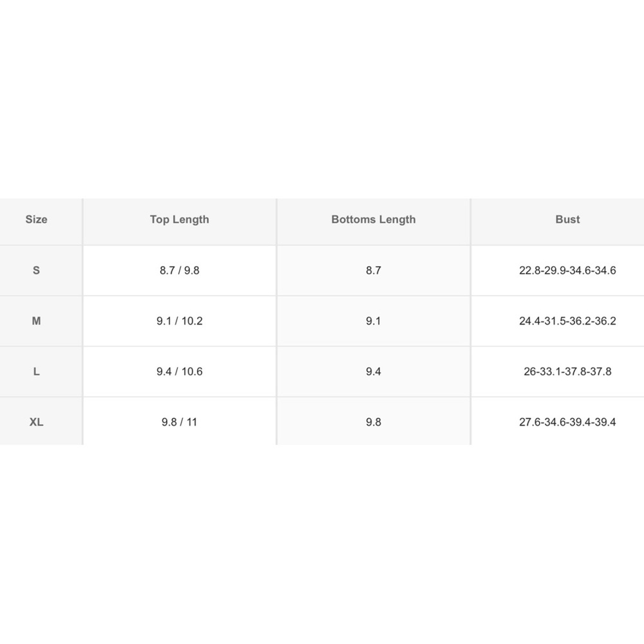Image resolution: width=644 pixels, height=644 pixels.
Task: Click the Size column header
Action: pyautogui.click(x=36, y=220)
